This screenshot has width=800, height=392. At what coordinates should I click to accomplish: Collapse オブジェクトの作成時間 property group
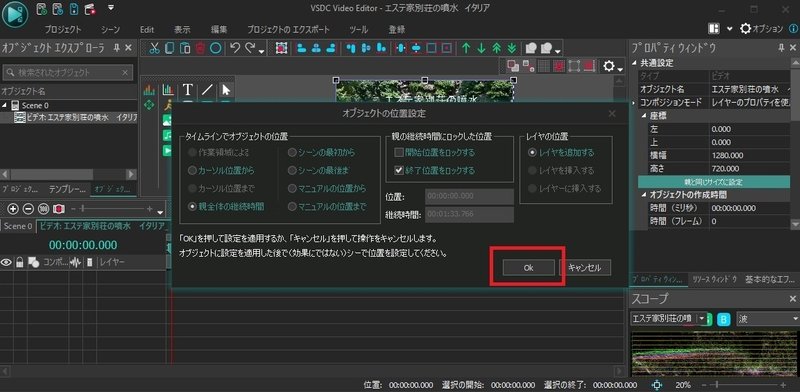pyautogui.click(x=643, y=195)
